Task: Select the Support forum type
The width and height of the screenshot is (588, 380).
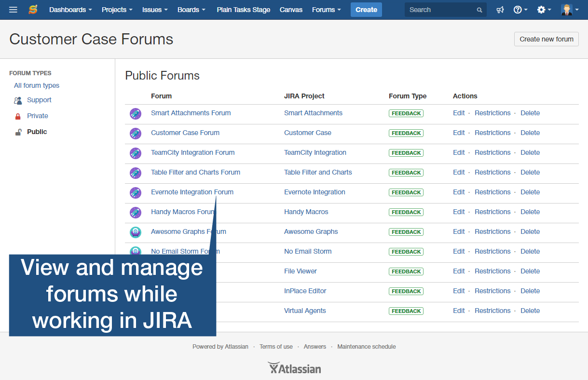Action: tap(39, 100)
